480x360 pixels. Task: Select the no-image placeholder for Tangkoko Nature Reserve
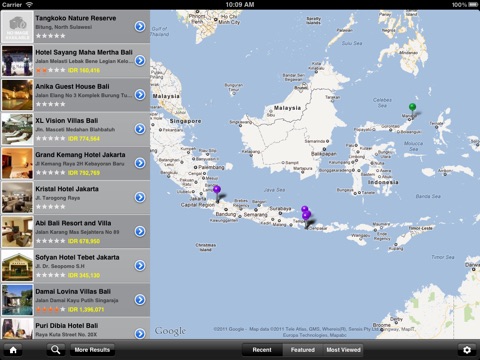tap(17, 27)
